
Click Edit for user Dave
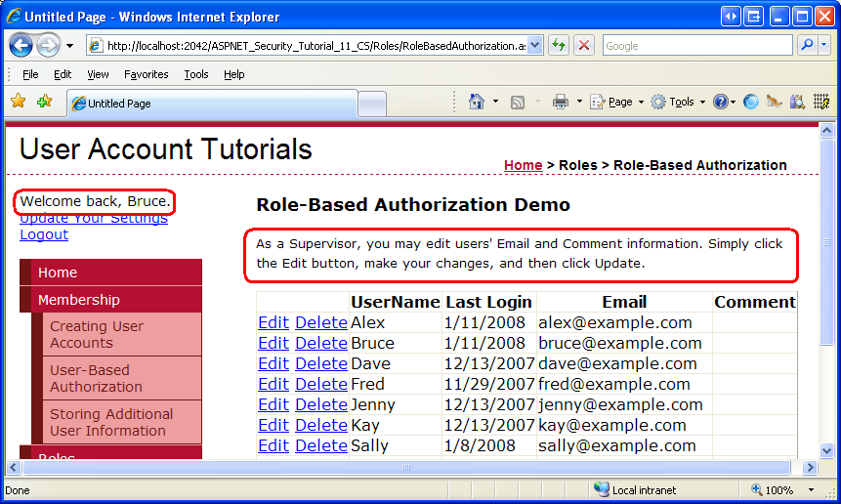click(273, 363)
